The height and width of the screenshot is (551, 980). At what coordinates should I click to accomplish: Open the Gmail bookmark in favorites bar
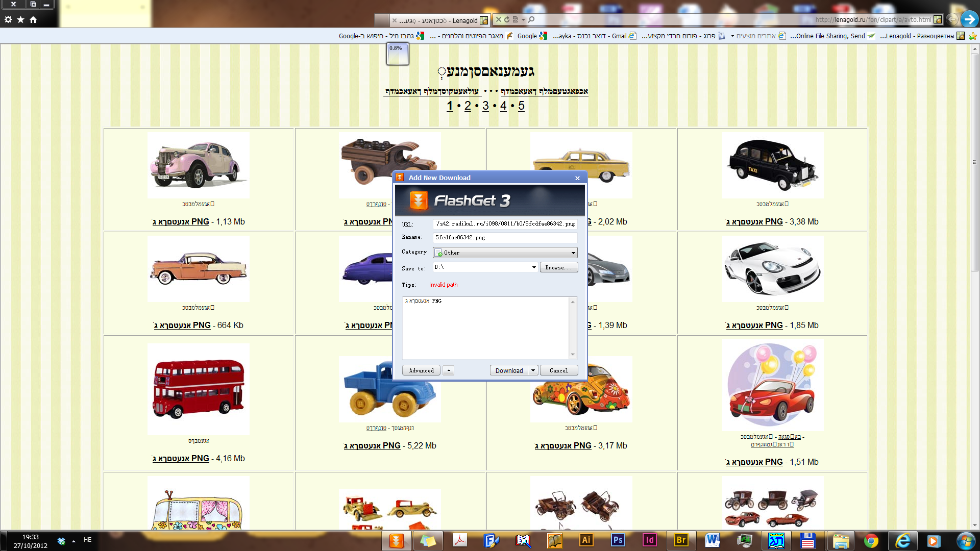(619, 36)
